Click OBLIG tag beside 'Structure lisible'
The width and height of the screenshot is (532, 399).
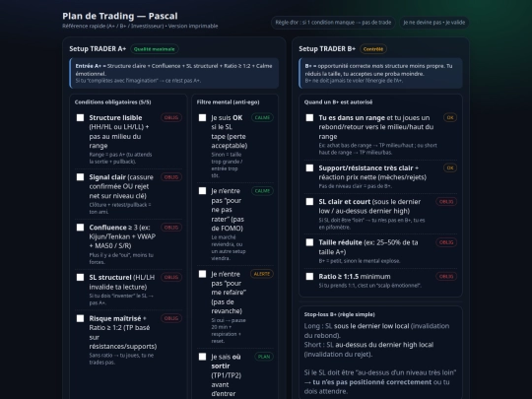[171, 117]
